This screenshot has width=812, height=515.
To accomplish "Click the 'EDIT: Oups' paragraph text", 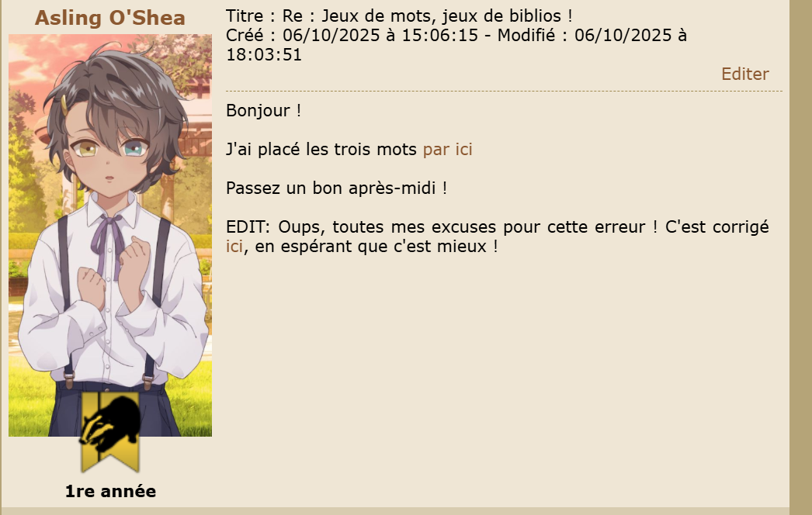I will pos(497,237).
